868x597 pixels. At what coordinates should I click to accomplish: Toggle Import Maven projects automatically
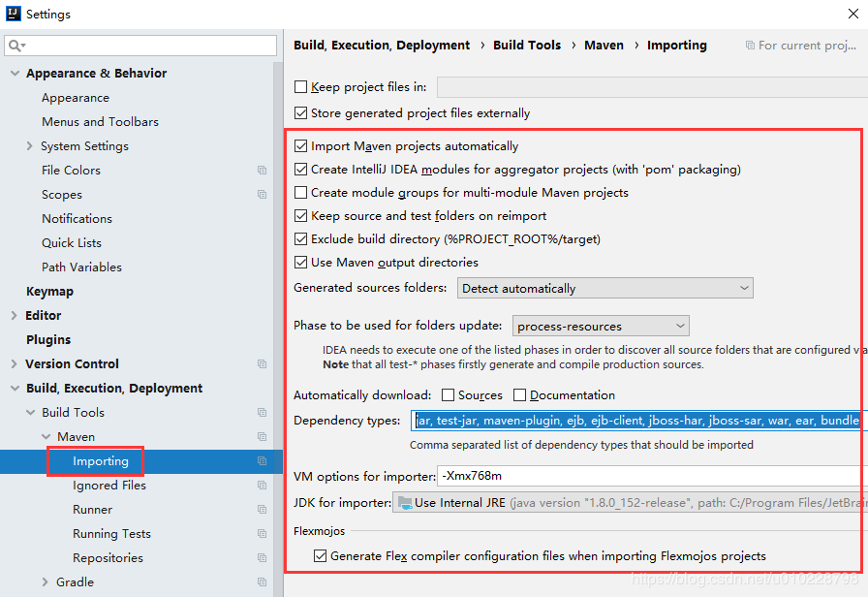tap(300, 146)
